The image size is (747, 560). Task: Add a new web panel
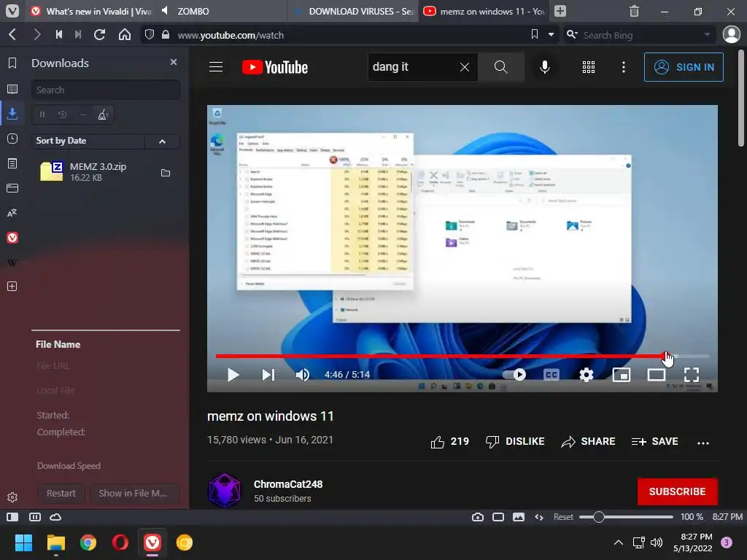pos(12,286)
